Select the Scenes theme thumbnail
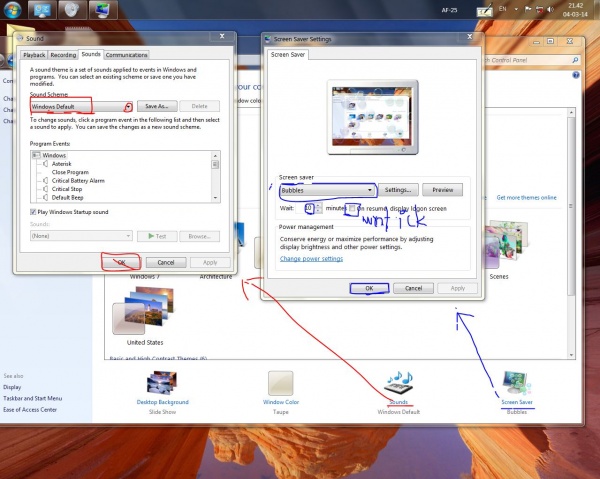This screenshot has height=479, width=600. tap(505, 244)
